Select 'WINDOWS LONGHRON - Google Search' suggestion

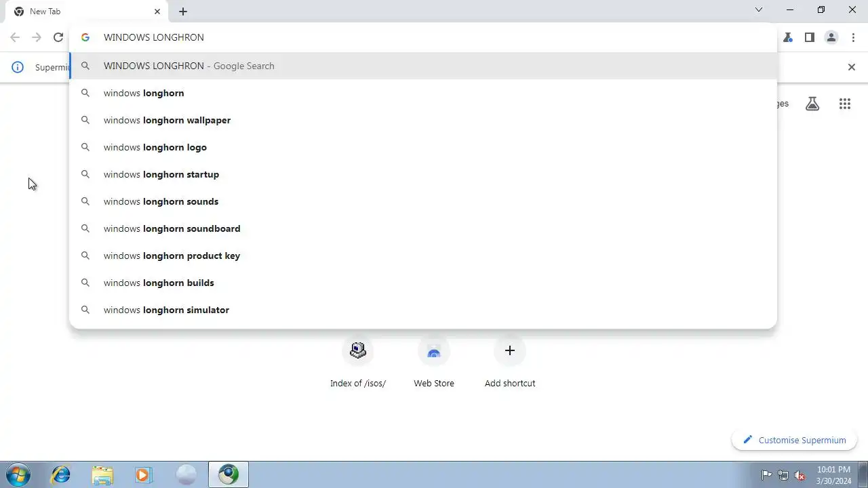point(423,66)
